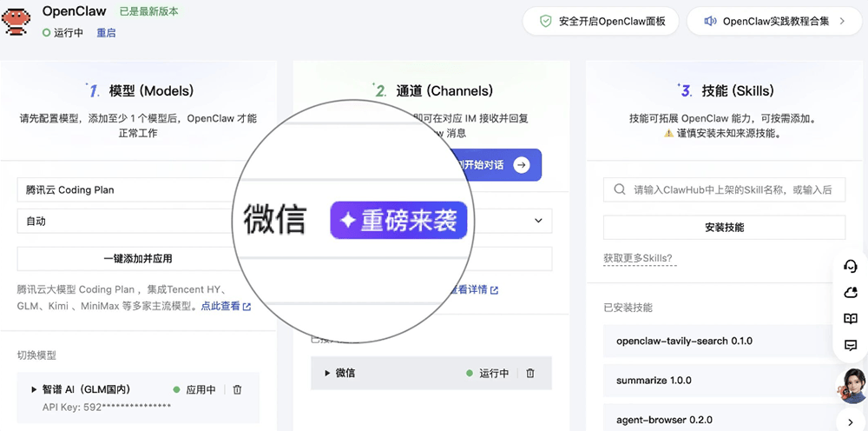Expand the 智谱 AI model entry

[x=34, y=390]
